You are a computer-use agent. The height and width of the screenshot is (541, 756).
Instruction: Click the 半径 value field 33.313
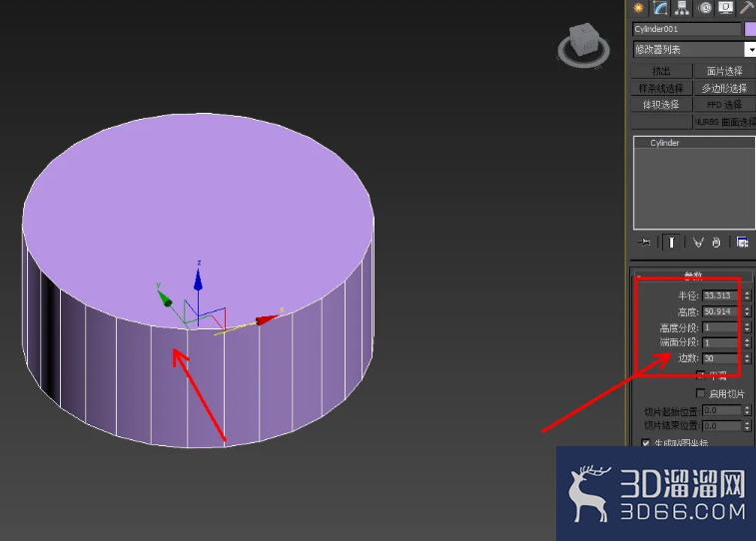(720, 295)
